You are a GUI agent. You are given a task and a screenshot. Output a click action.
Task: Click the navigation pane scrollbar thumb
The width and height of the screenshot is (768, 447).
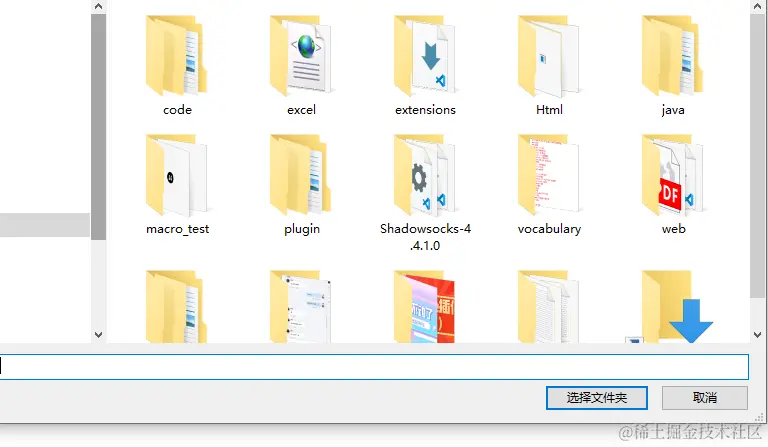pos(98,127)
